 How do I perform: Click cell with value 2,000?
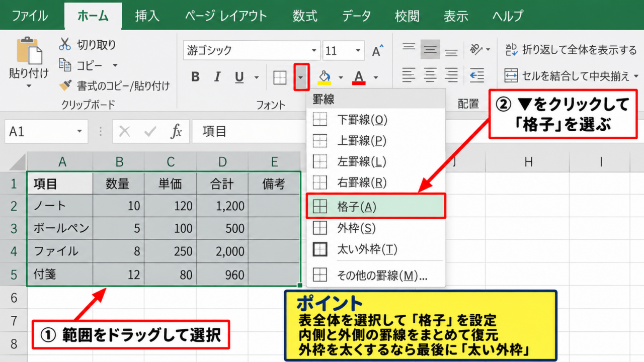pos(222,251)
